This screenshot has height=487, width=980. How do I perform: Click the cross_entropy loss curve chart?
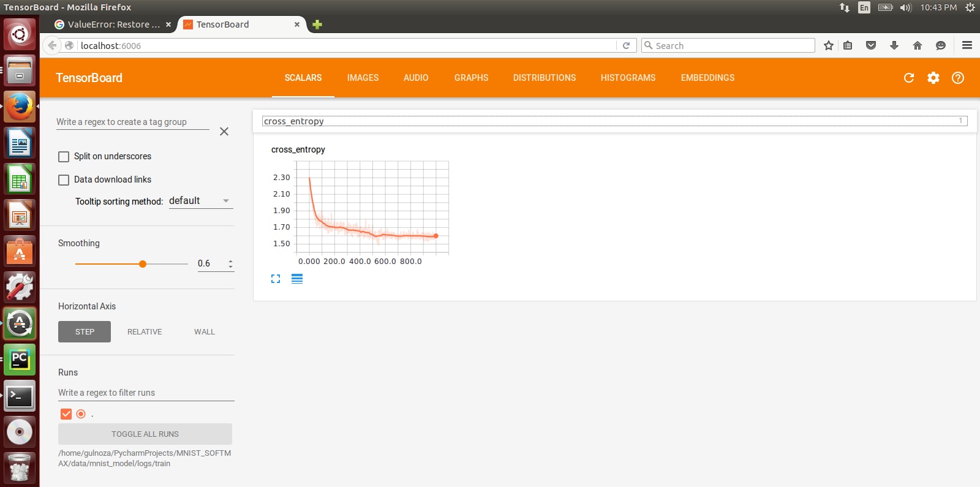tap(374, 207)
